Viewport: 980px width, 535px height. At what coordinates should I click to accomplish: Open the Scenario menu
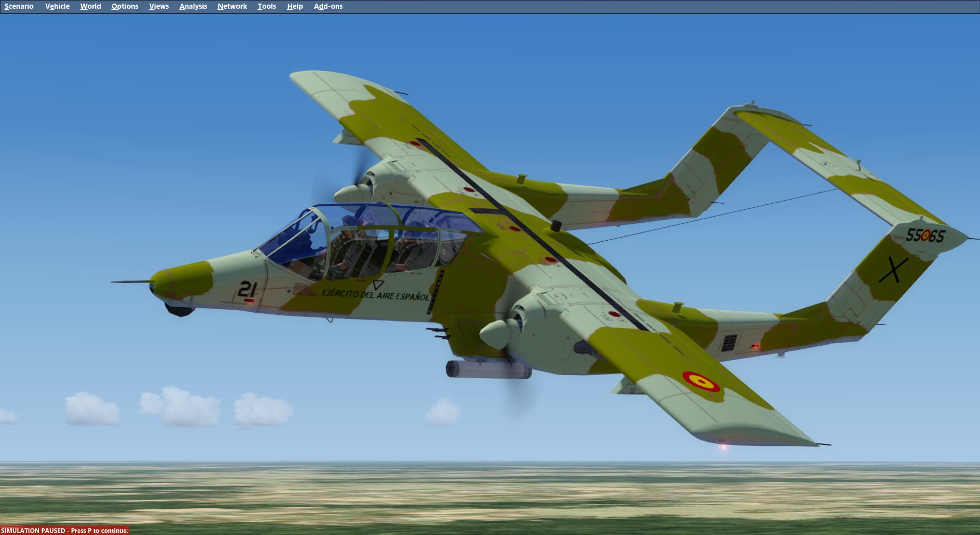click(19, 6)
